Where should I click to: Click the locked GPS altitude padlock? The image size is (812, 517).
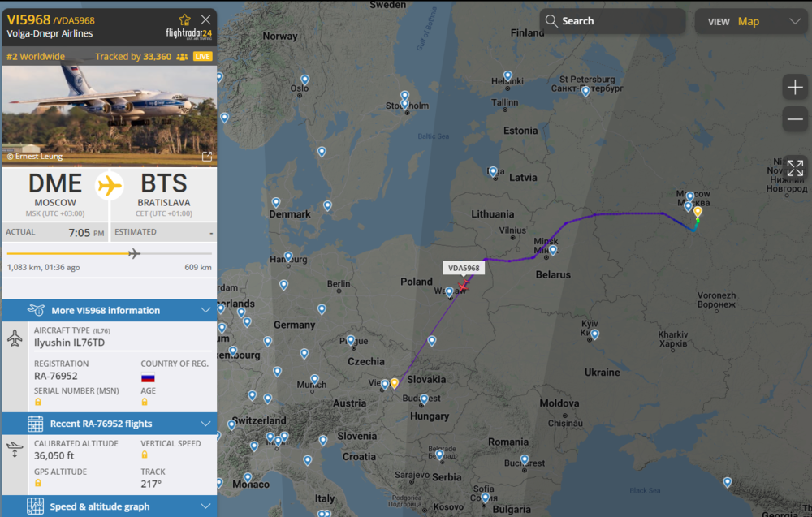[x=38, y=483]
